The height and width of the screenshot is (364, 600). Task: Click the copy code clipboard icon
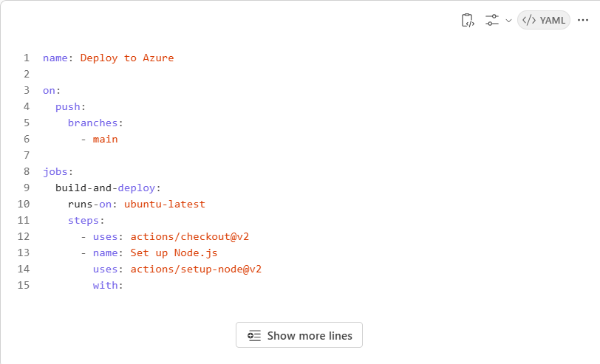(468, 20)
